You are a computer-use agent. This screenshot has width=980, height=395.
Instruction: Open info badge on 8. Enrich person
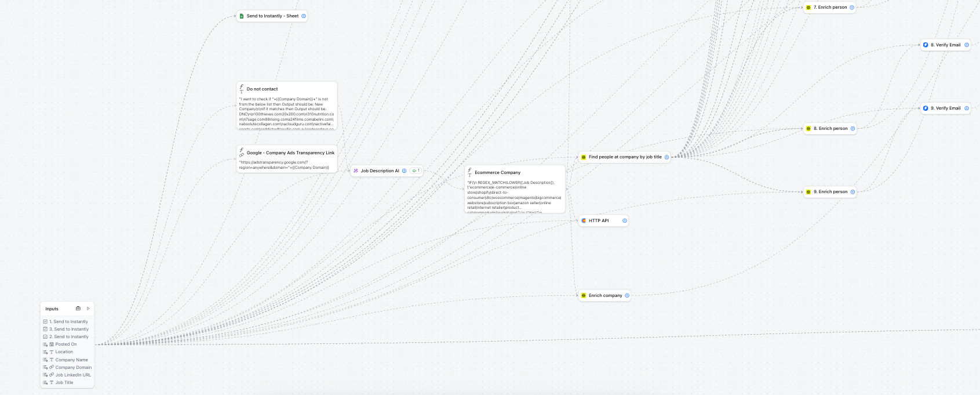pyautogui.click(x=853, y=129)
